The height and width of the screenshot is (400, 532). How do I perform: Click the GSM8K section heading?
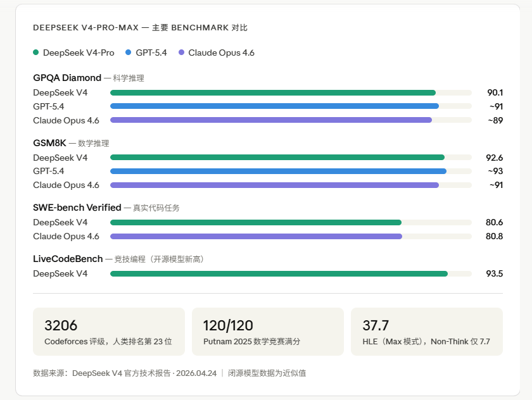click(x=49, y=143)
